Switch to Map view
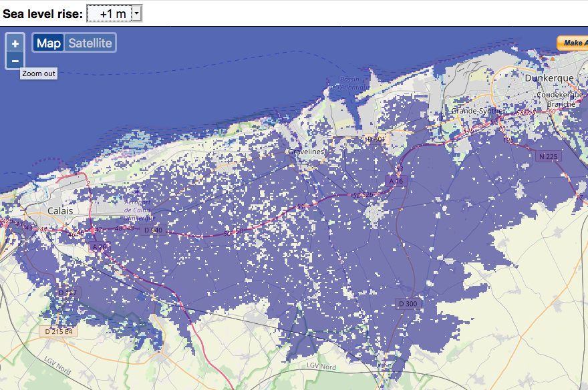 (x=49, y=43)
